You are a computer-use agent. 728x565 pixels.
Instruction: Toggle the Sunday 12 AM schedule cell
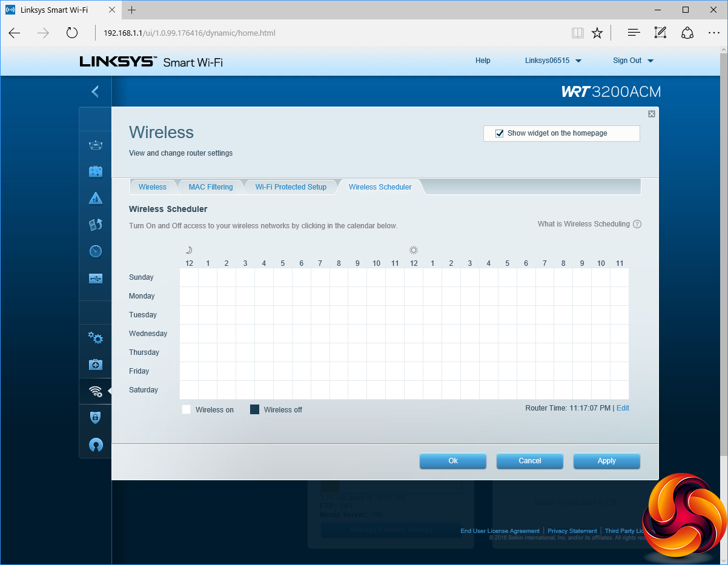click(x=189, y=277)
